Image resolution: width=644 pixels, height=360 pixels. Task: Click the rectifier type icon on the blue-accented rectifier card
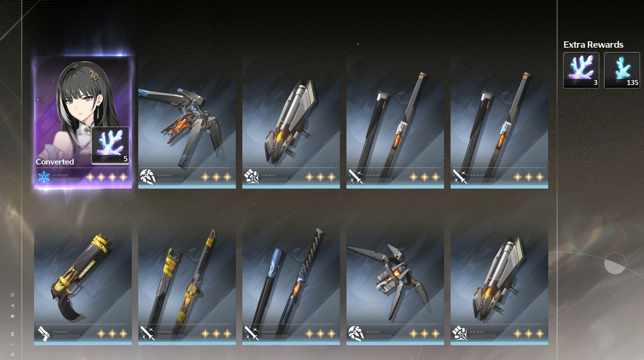[148, 177]
